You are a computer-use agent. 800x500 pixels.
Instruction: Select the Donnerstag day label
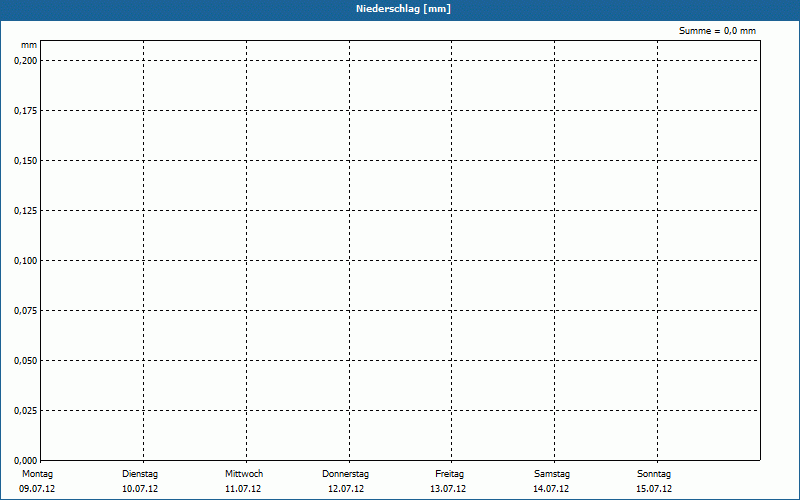coord(345,474)
